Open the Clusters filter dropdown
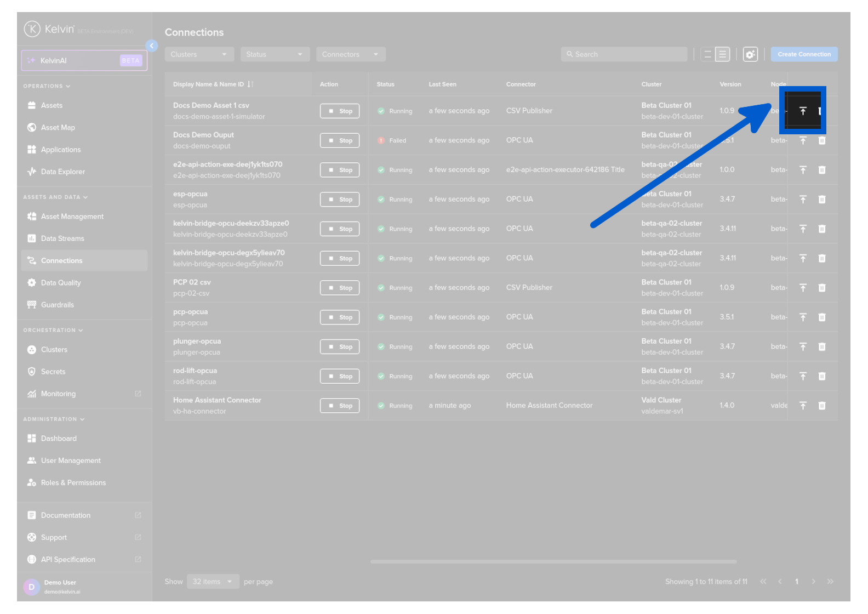 [199, 54]
